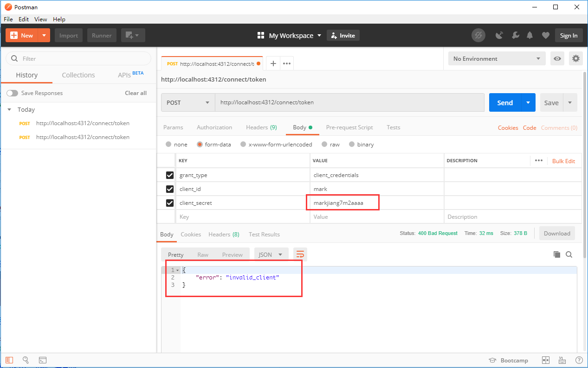Viewport: 588px width, 368px height.
Task: Open a new window using the toolbar icon
Action: [x=133, y=35]
